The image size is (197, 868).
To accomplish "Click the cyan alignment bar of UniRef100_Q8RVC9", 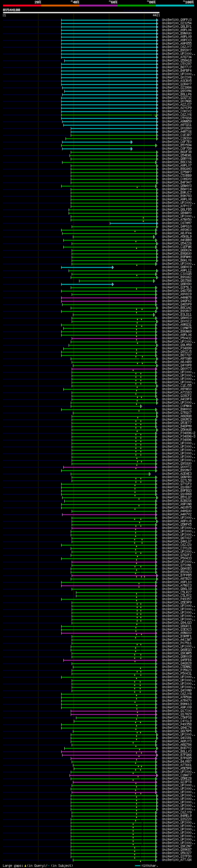I will click(x=87, y=268).
